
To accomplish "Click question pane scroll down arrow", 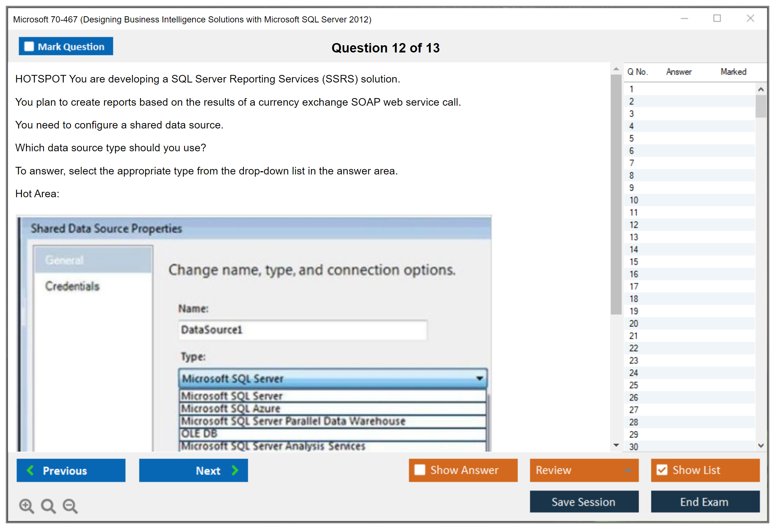I will click(x=616, y=445).
